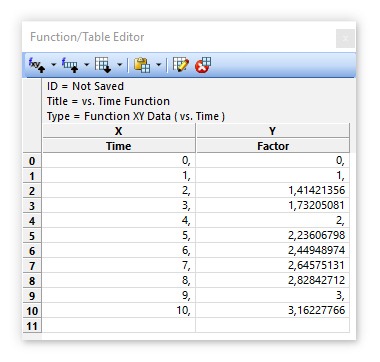
Task: Select Factor value 3,16227766
Action: (273, 310)
